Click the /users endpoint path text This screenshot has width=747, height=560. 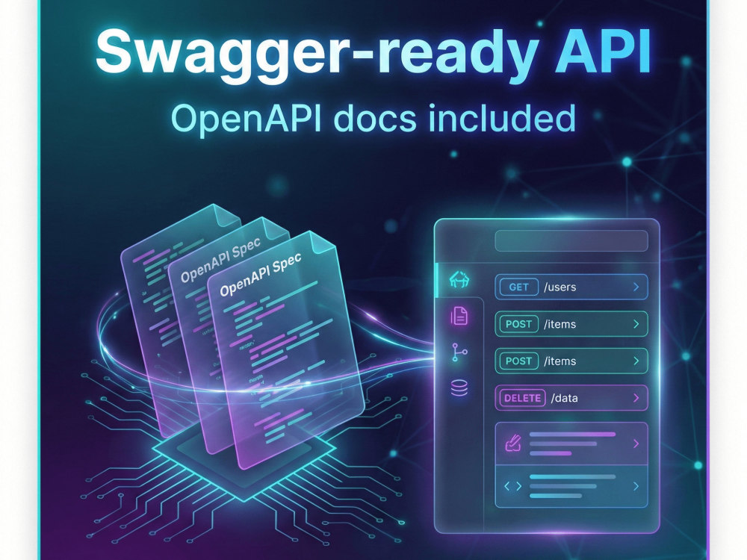point(560,287)
